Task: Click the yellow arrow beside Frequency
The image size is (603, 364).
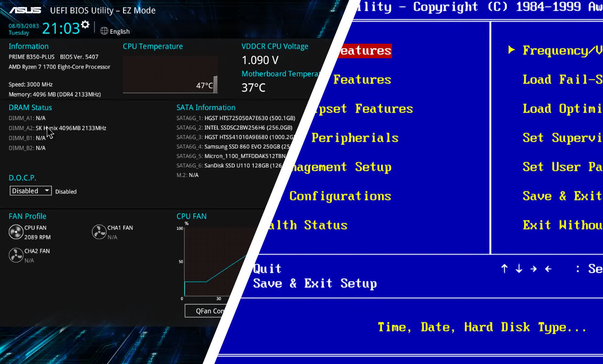Action: [x=511, y=50]
